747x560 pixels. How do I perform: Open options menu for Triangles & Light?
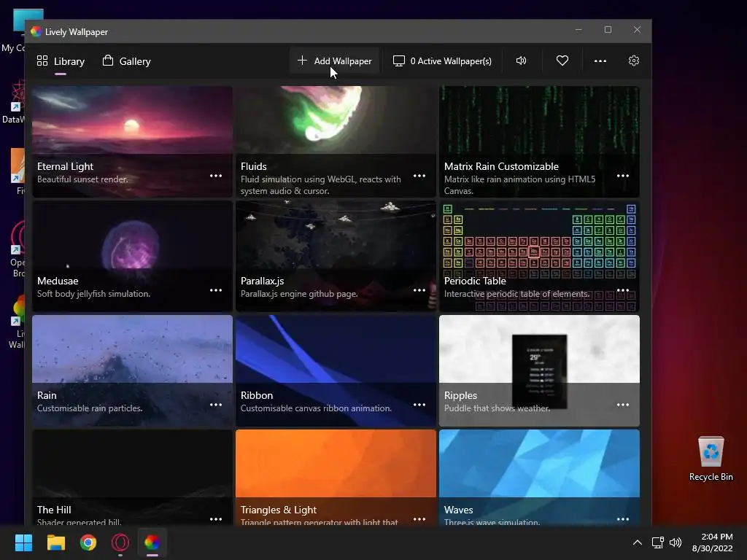pos(419,519)
